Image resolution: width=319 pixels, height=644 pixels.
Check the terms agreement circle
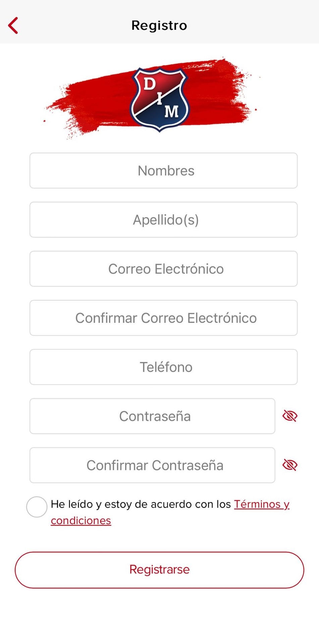[x=37, y=506]
